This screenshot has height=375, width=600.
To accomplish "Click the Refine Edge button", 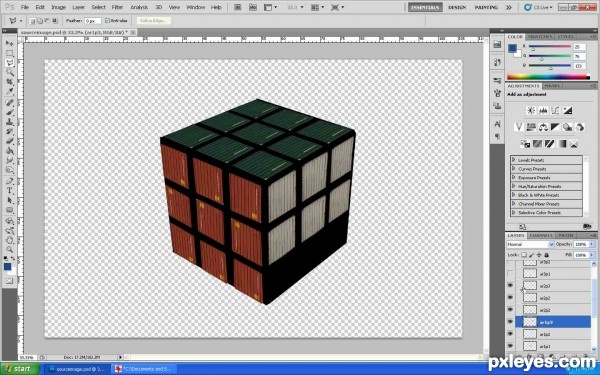I will pyautogui.click(x=153, y=21).
